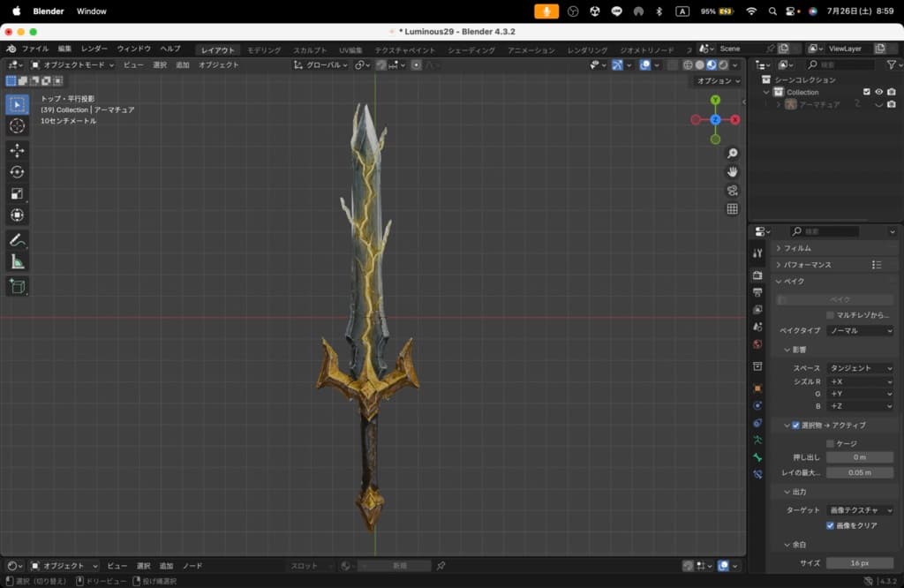Choose the Measure tool
The image size is (904, 588).
pyautogui.click(x=17, y=262)
